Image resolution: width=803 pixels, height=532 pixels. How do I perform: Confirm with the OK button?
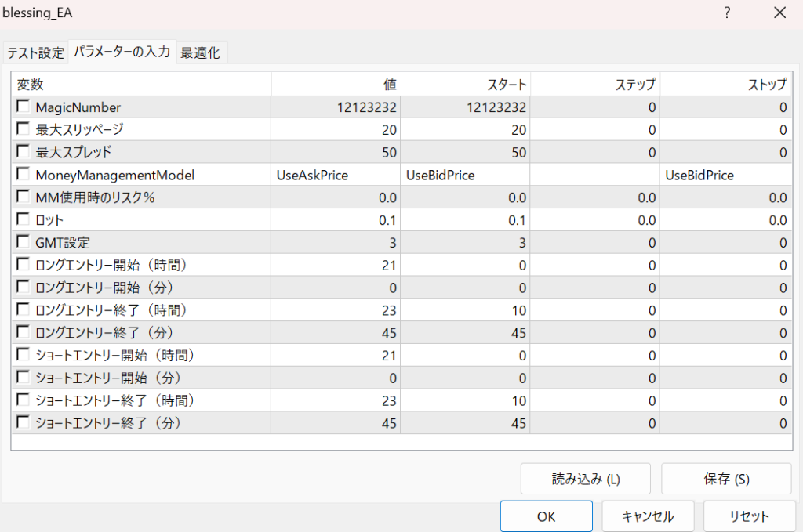pyautogui.click(x=546, y=516)
